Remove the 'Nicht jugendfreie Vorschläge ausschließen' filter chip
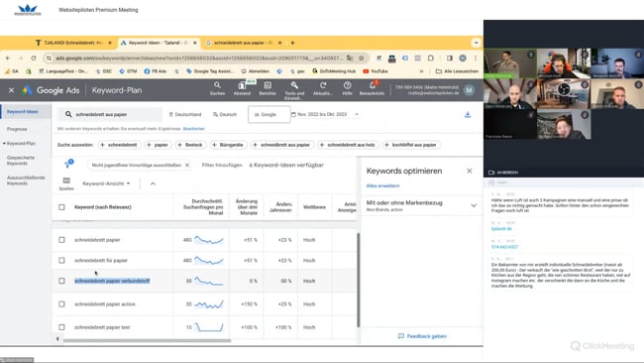Image resolution: width=644 pixels, height=363 pixels. [x=187, y=165]
